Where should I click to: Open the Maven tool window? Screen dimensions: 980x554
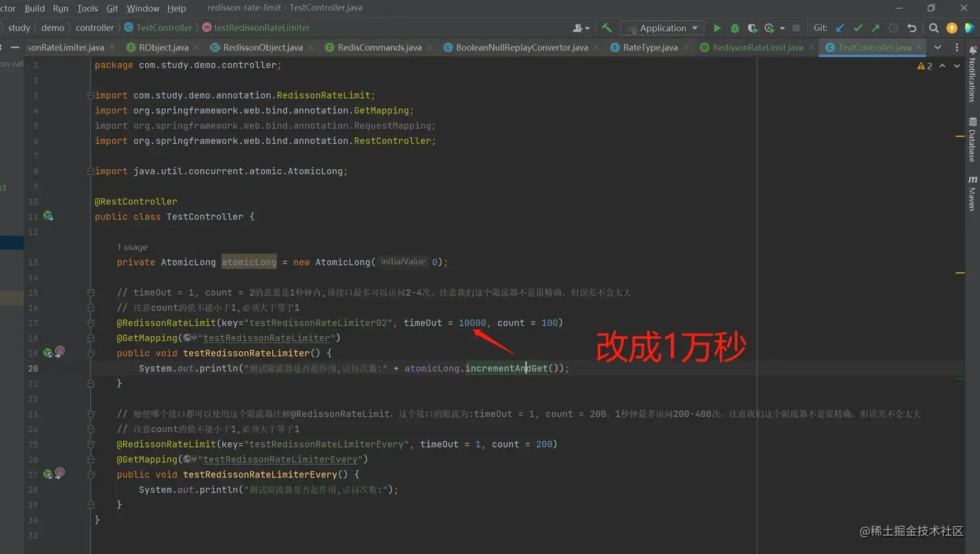coord(972,193)
